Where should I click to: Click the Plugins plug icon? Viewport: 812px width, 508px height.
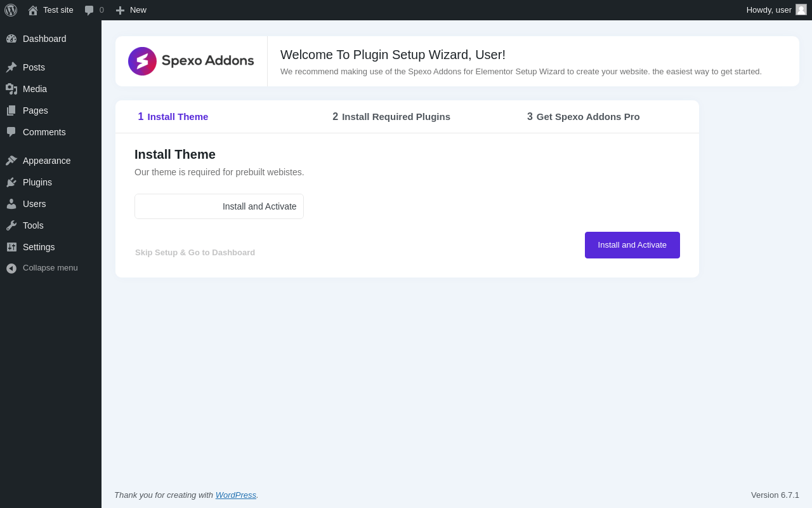coord(11,182)
